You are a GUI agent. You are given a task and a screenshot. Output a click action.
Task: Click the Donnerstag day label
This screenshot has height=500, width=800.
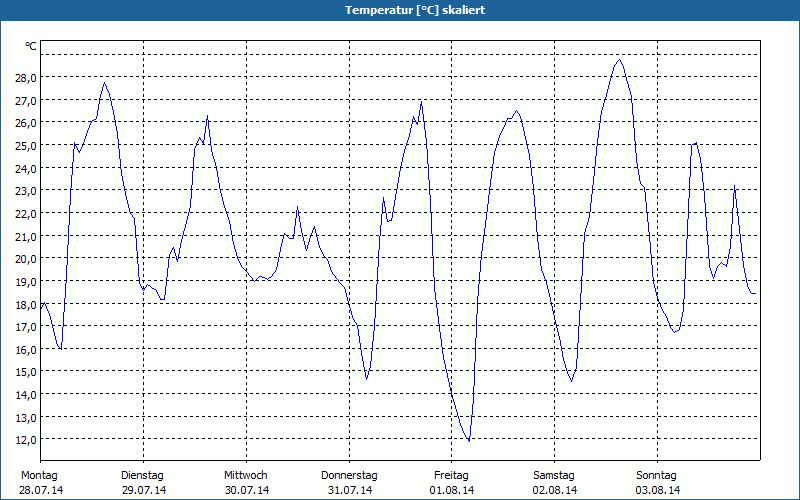click(349, 476)
